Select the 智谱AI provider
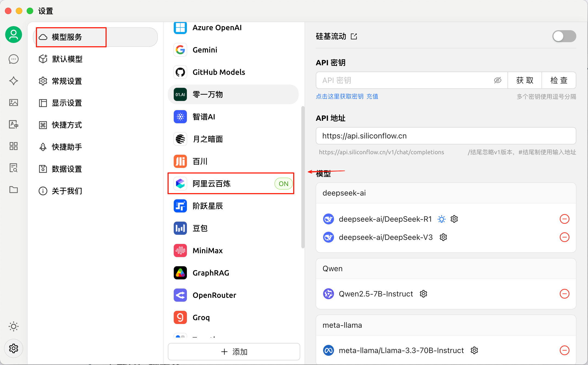Image resolution: width=588 pixels, height=365 pixels. pos(233,117)
